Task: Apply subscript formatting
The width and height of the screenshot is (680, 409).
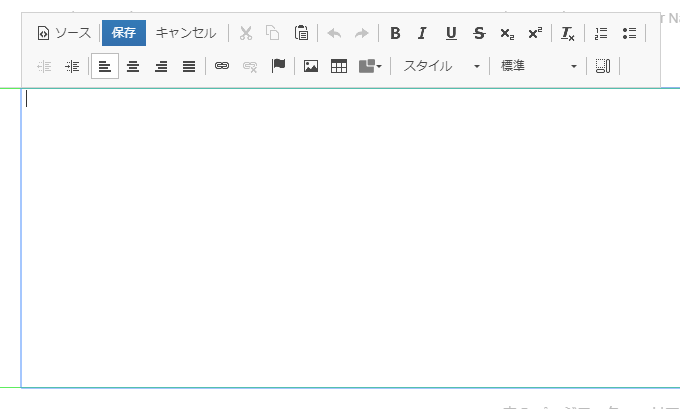Action: pos(507,33)
